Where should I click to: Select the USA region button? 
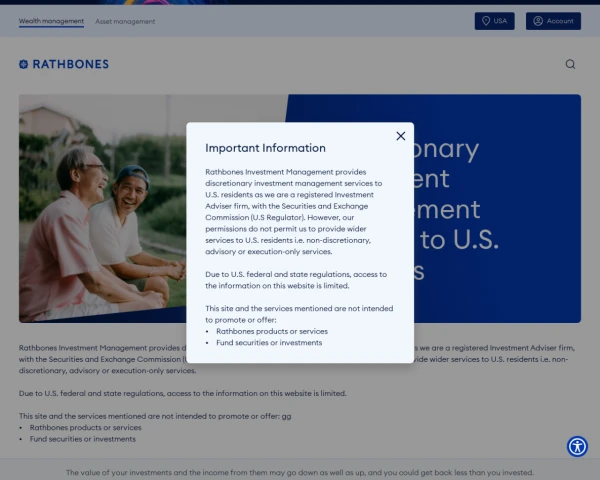494,21
